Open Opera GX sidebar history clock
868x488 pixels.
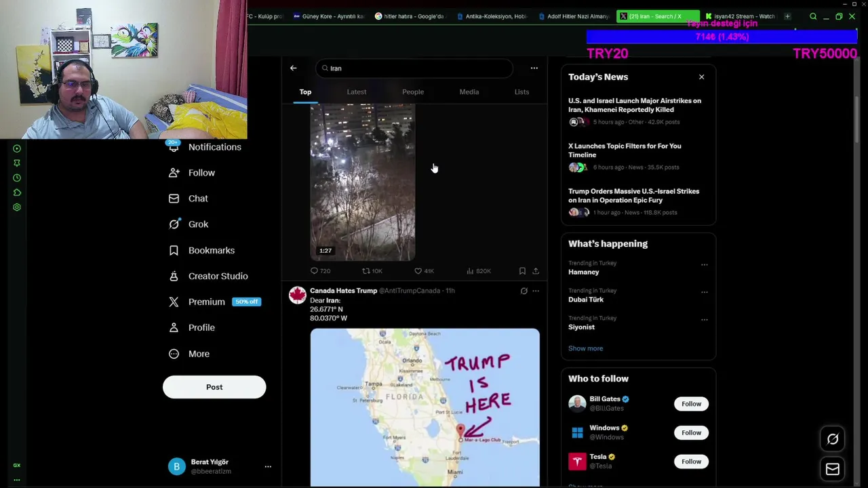[x=17, y=178]
